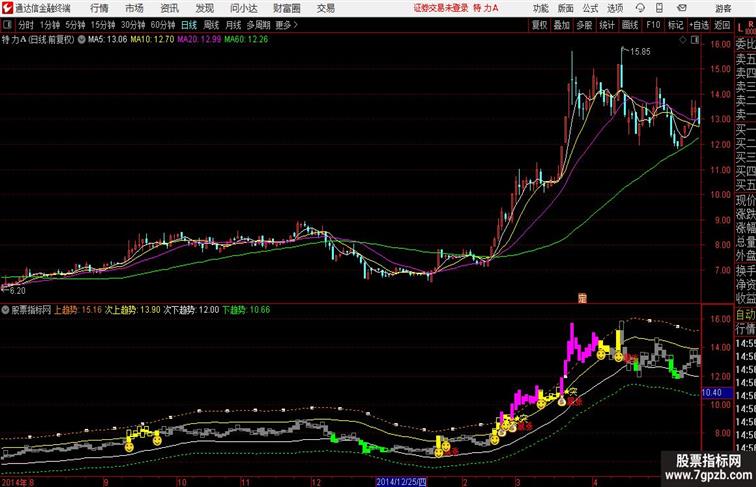Screen dimensions: 756x487
Task: Expand sub-chart indicator dropdown arrow
Action: (x=5, y=310)
